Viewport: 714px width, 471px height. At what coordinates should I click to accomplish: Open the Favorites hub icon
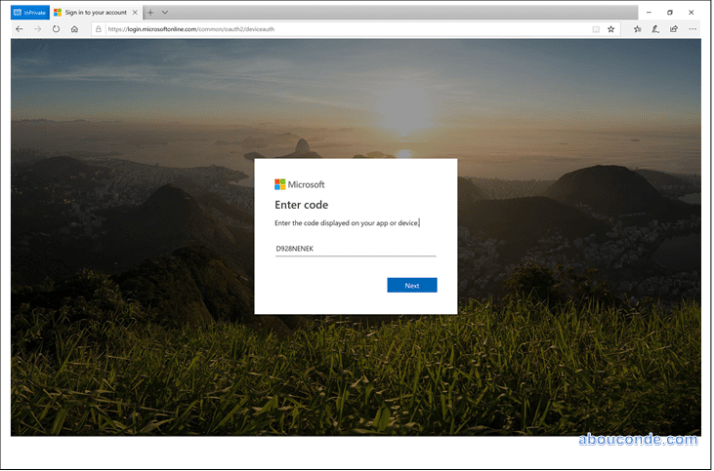click(x=638, y=29)
